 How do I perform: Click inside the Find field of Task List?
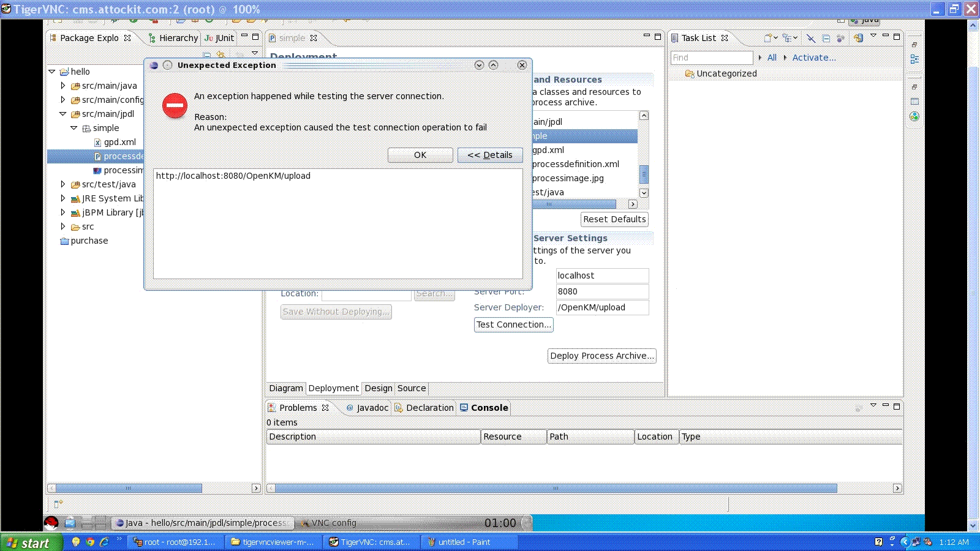(710, 57)
